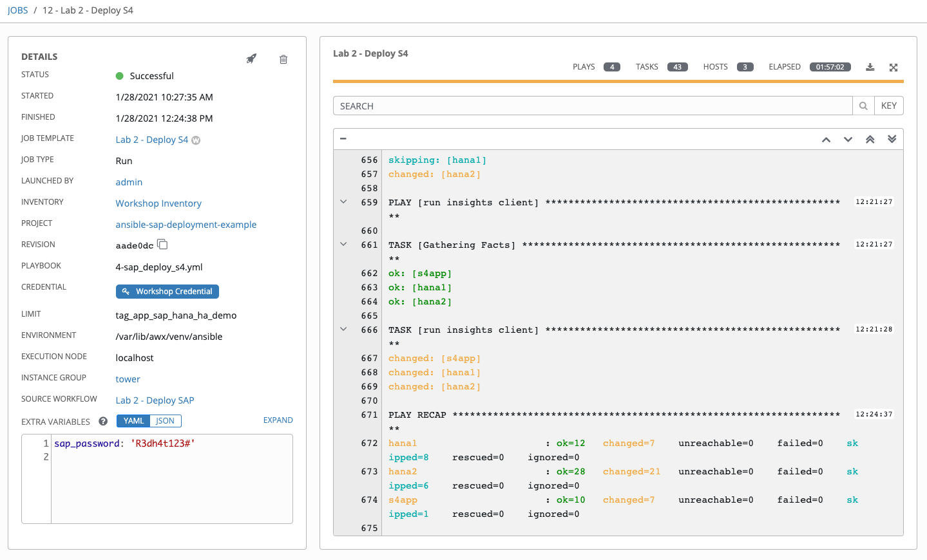Click line 656 skipping: [hana1]

[x=437, y=160]
